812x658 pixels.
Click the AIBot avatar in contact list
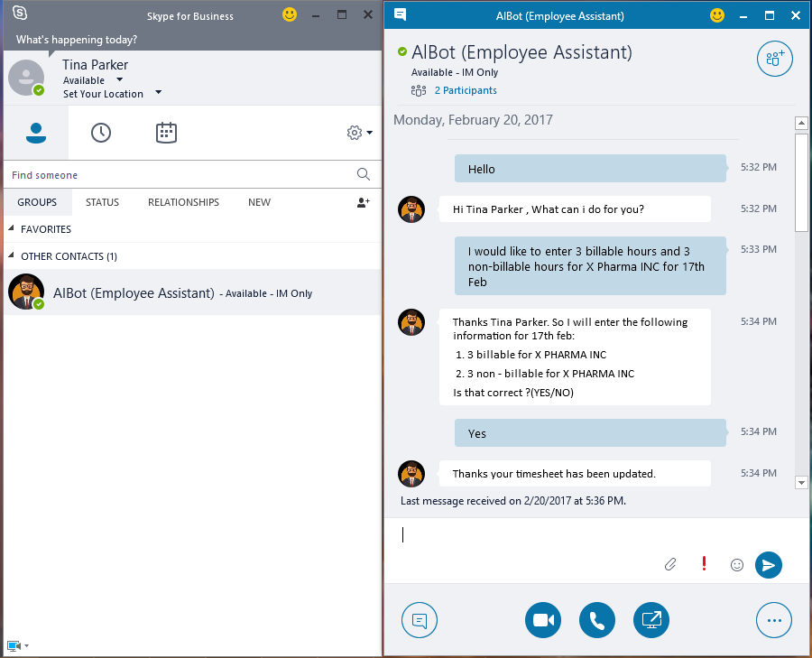point(26,292)
